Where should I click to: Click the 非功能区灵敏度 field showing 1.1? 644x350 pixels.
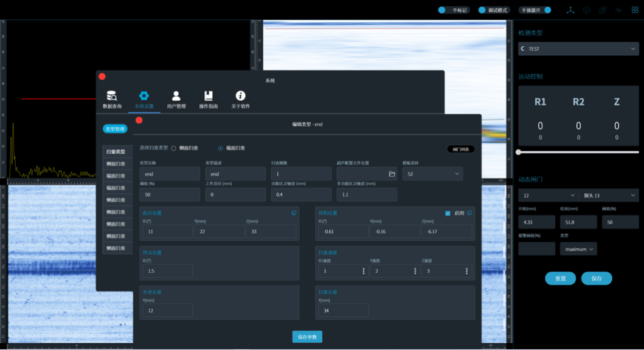pyautogui.click(x=367, y=194)
